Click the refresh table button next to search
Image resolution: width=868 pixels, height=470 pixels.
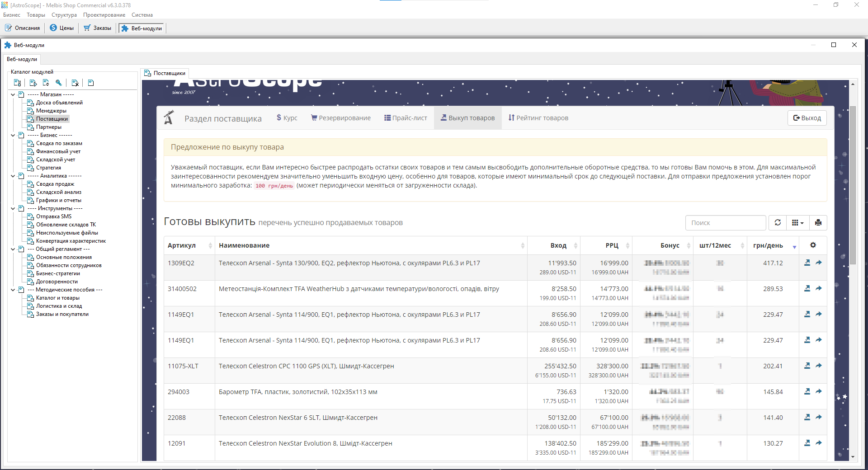coord(778,222)
